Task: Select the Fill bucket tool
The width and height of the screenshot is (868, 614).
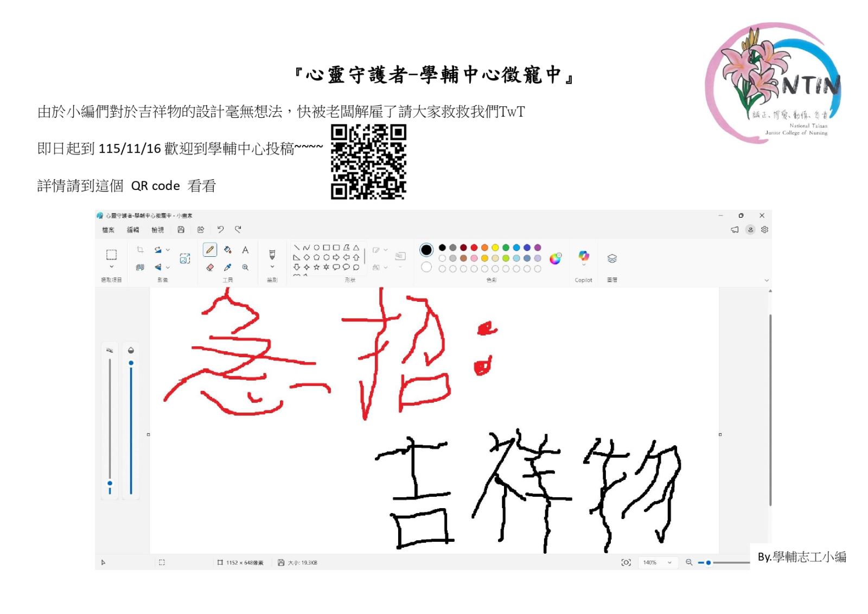Action: tap(228, 250)
